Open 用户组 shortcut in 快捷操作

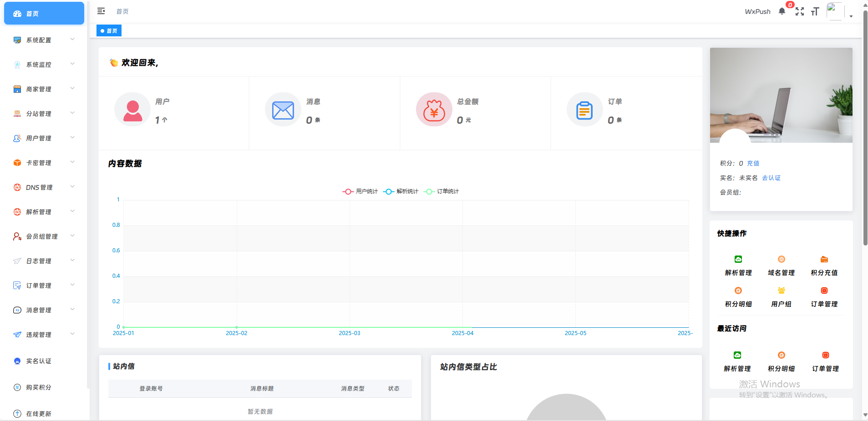click(x=782, y=297)
